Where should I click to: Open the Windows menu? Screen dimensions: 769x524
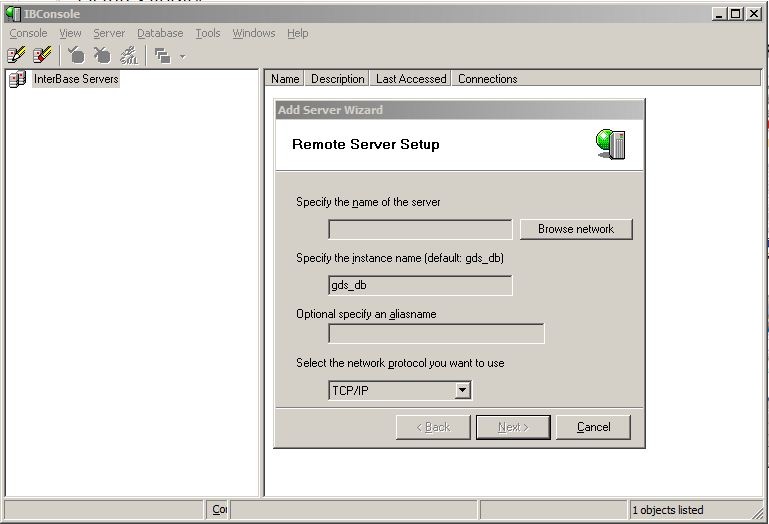(x=254, y=33)
